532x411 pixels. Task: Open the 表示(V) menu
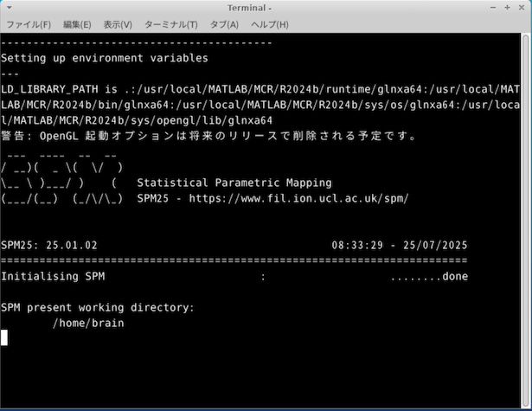point(118,24)
